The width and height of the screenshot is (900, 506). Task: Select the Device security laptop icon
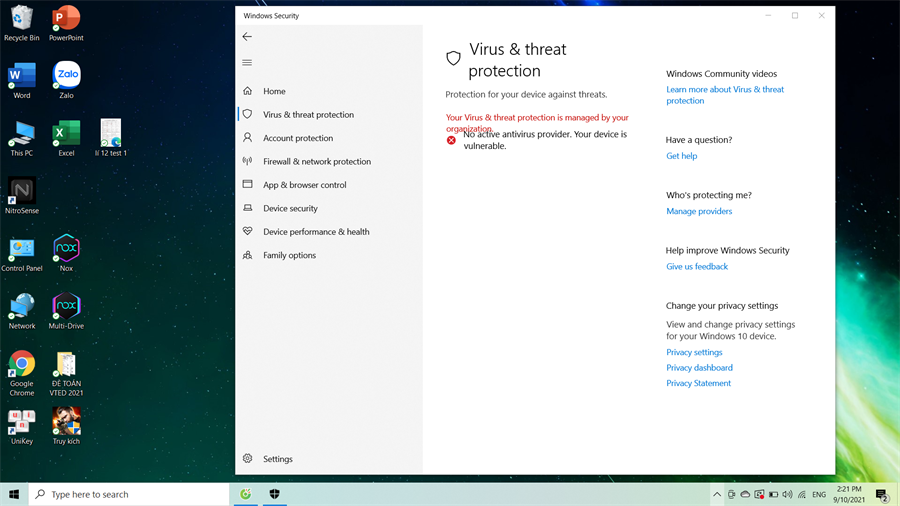pyautogui.click(x=247, y=208)
